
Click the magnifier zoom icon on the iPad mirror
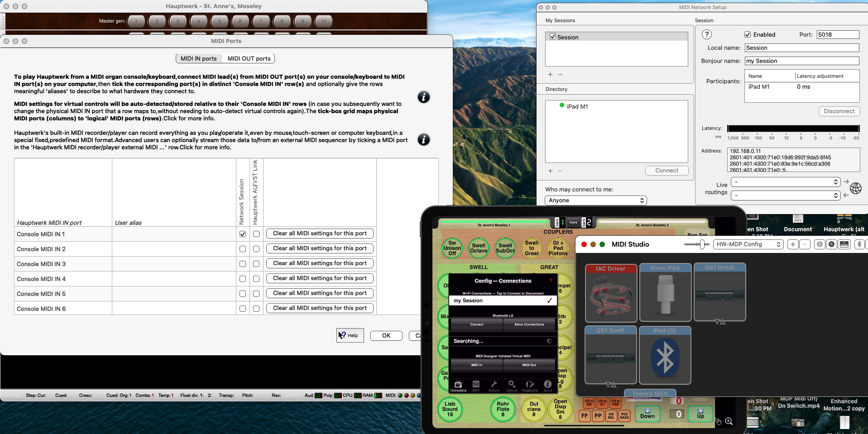pos(729,421)
